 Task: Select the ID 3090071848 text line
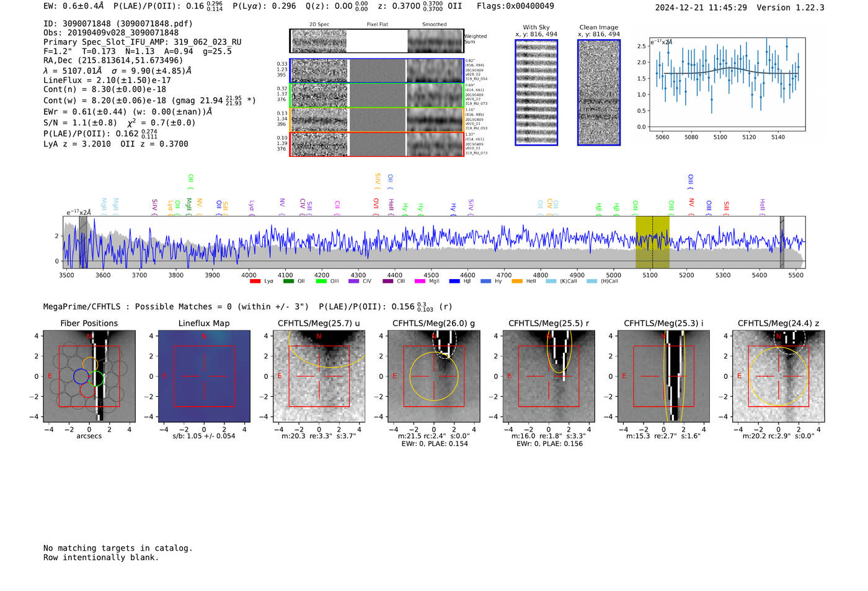118,24
